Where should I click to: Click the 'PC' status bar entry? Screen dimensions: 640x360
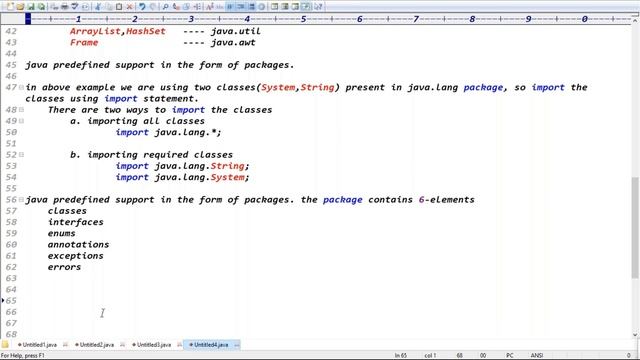pyautogui.click(x=510, y=356)
